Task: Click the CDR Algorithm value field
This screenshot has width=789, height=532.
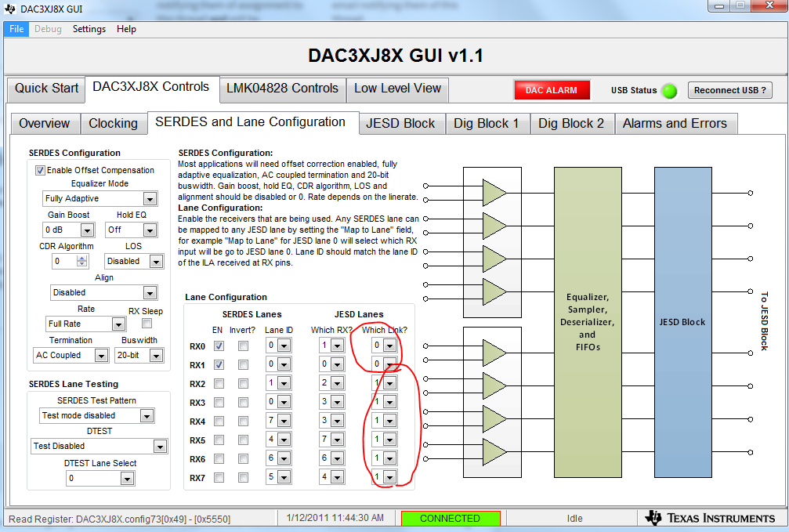Action: [x=64, y=261]
